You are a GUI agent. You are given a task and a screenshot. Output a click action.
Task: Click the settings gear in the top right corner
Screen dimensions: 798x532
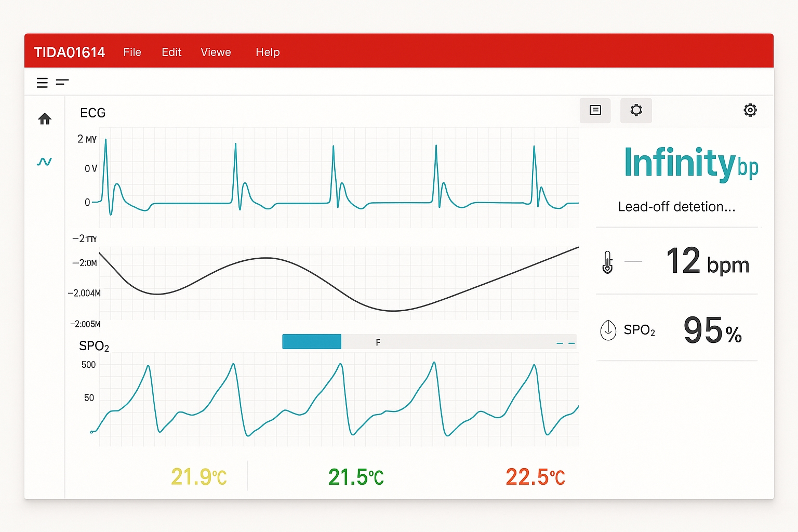[x=750, y=110]
